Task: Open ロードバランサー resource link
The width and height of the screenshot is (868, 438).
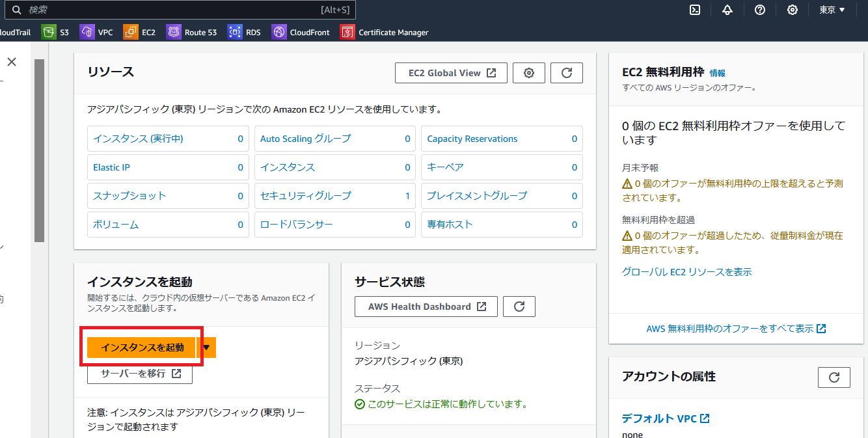Action: [297, 225]
